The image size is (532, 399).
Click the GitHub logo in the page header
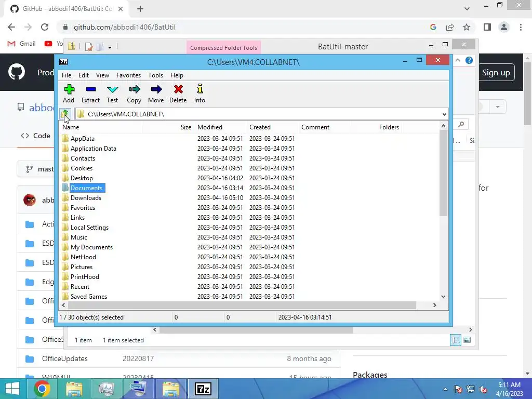[17, 72]
